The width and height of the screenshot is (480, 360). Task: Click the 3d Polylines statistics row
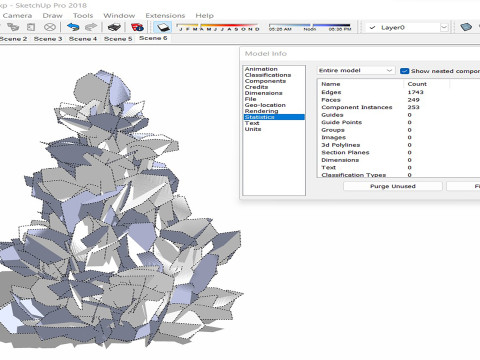click(399, 145)
